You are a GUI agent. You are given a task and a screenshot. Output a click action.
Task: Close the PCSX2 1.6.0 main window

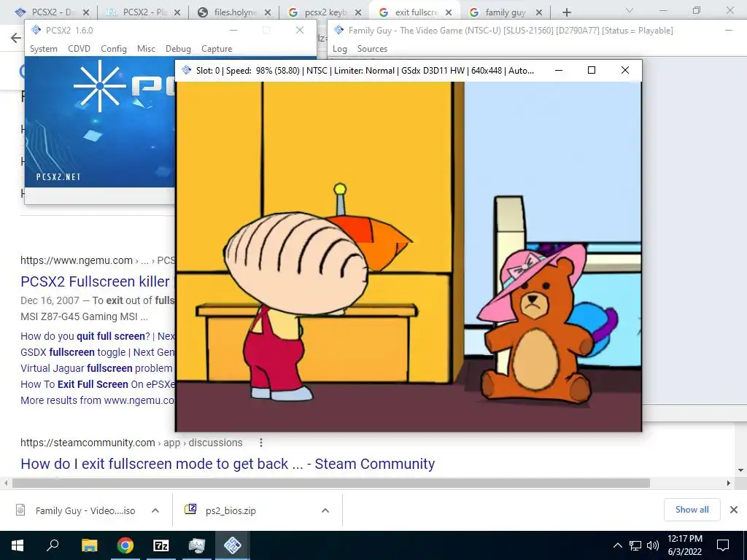[x=300, y=30]
